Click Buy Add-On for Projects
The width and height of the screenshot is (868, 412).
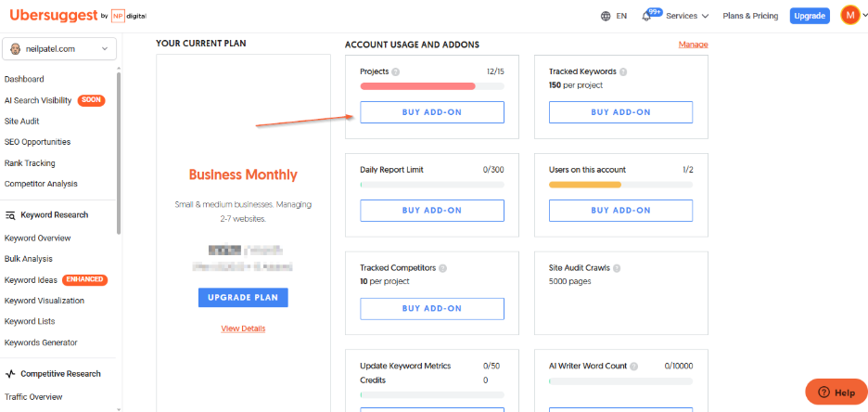click(432, 112)
